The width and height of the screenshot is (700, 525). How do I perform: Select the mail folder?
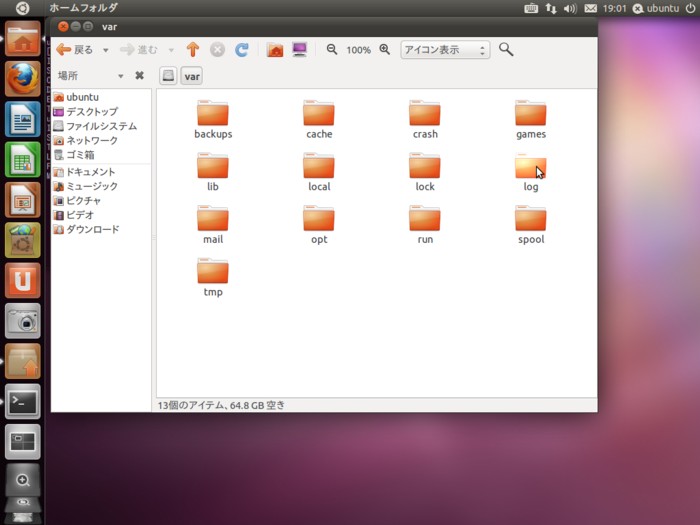coord(213,224)
